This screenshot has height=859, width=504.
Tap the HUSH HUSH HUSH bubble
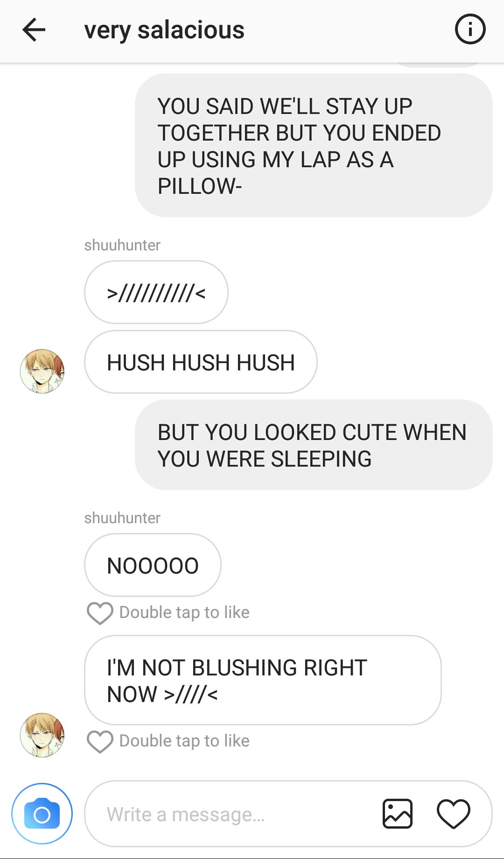[x=201, y=362]
